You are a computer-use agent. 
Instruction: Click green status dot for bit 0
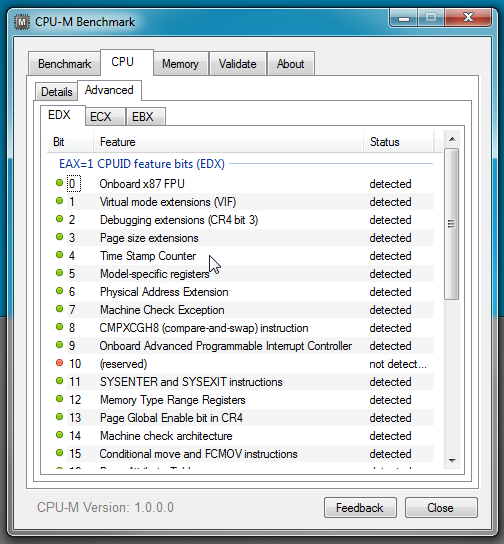[59, 182]
